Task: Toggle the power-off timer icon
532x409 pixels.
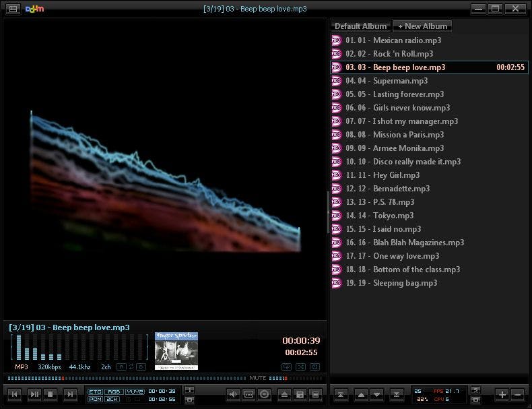Action: point(314,367)
